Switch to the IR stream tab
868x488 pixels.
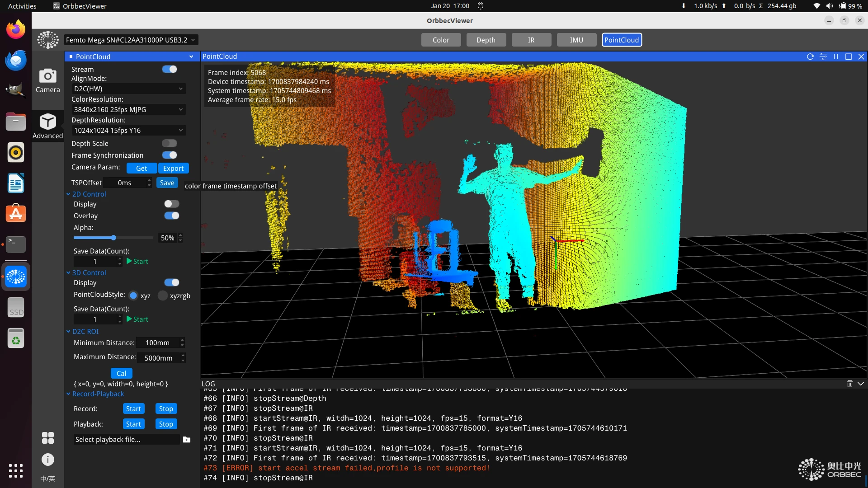[531, 40]
